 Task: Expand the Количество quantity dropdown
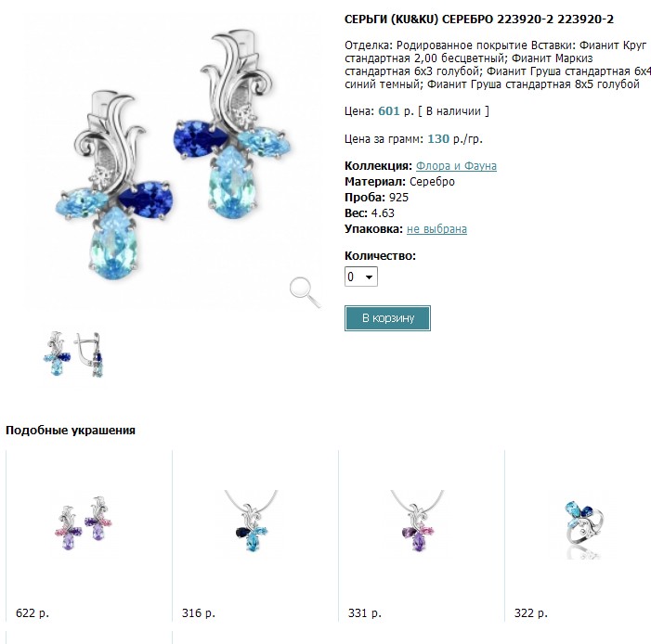(361, 277)
